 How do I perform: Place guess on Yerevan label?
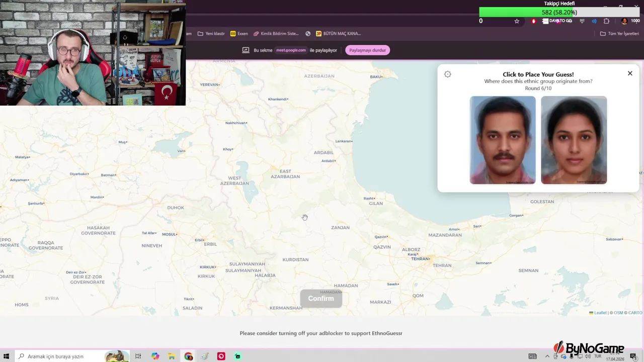(x=209, y=84)
